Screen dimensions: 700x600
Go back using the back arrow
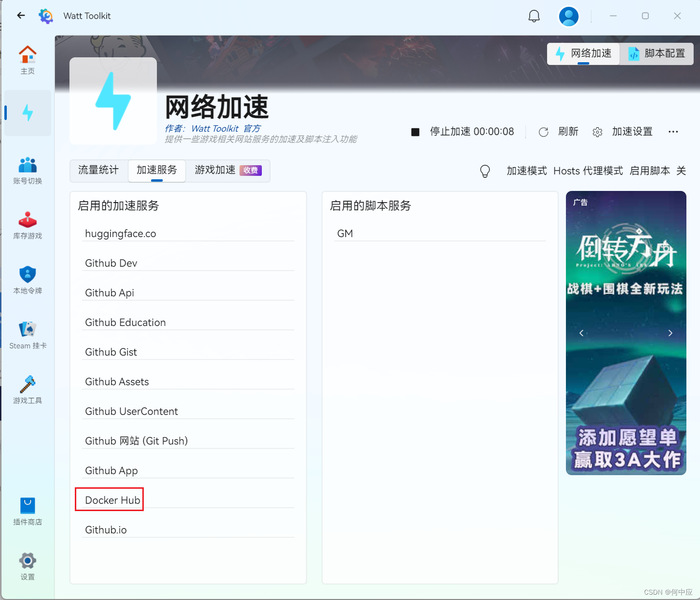pyautogui.click(x=21, y=16)
